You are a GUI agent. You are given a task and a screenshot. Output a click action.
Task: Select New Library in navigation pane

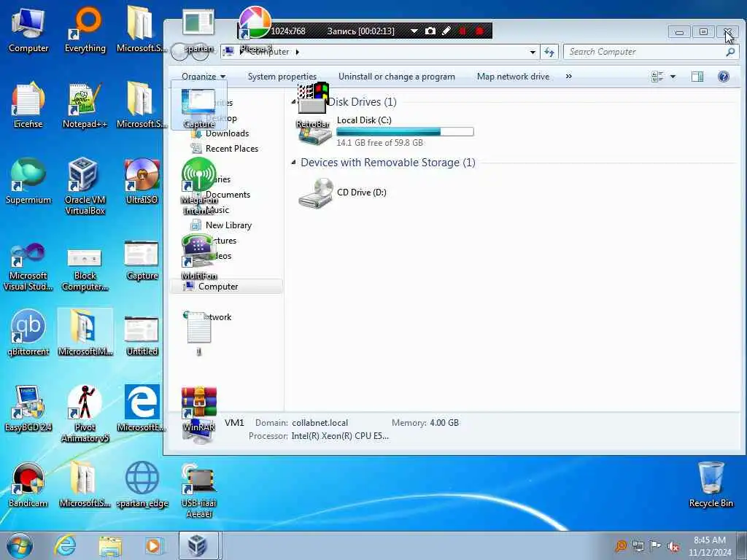[x=228, y=225]
